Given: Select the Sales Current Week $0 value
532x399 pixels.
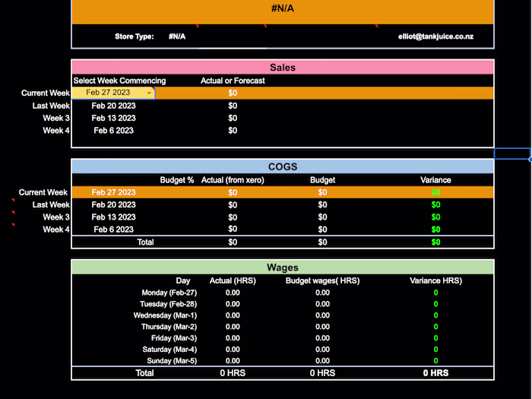Looking at the screenshot, I should pyautogui.click(x=233, y=93).
